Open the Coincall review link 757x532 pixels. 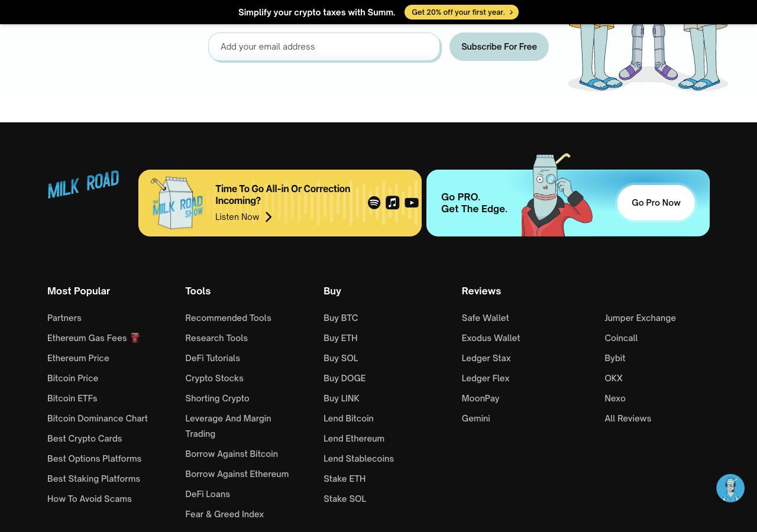coord(621,338)
